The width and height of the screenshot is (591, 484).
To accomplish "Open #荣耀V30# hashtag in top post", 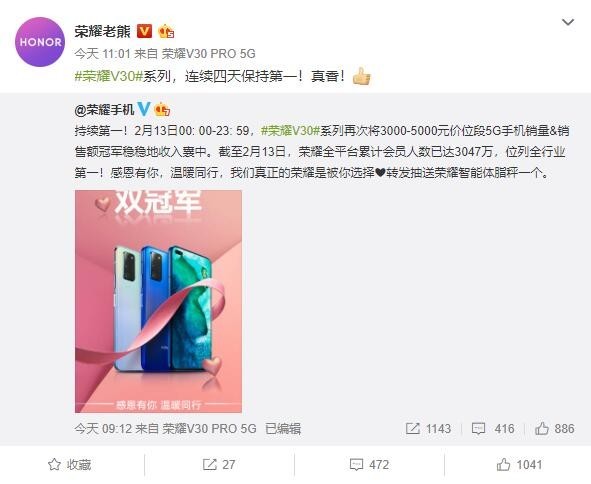I will [109, 76].
